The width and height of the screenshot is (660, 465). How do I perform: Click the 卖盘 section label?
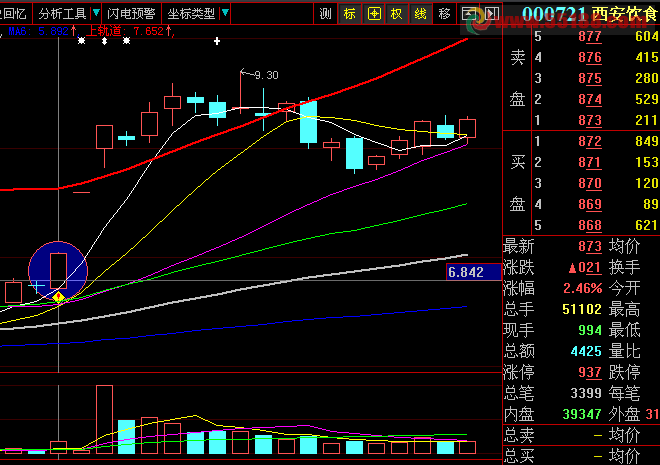pyautogui.click(x=518, y=78)
